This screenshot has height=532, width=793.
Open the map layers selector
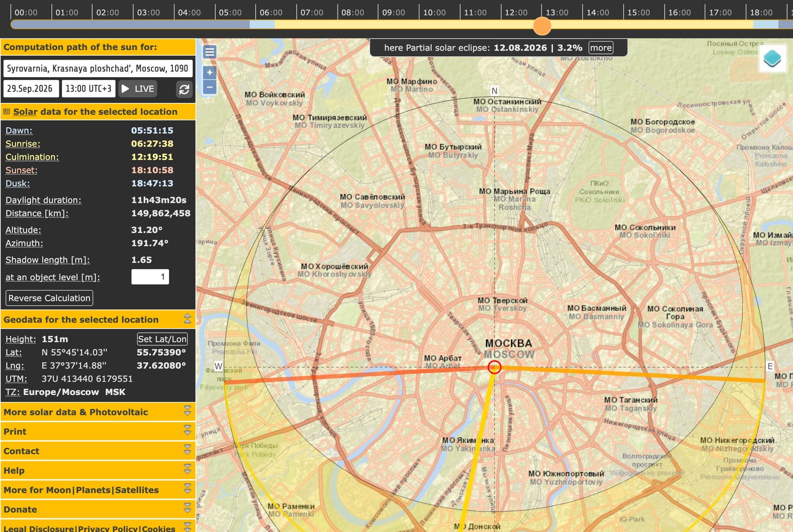click(772, 58)
